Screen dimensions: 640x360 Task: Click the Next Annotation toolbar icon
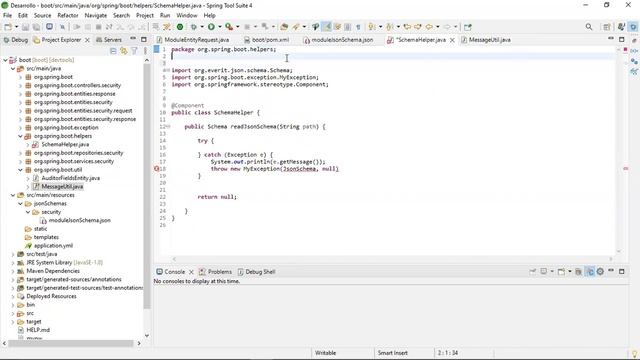371,27
